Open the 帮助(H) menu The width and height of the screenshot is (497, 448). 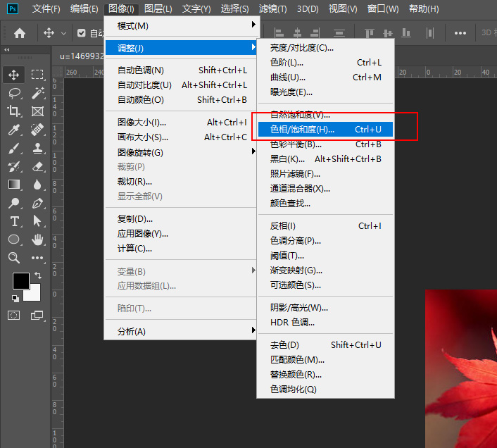424,9
